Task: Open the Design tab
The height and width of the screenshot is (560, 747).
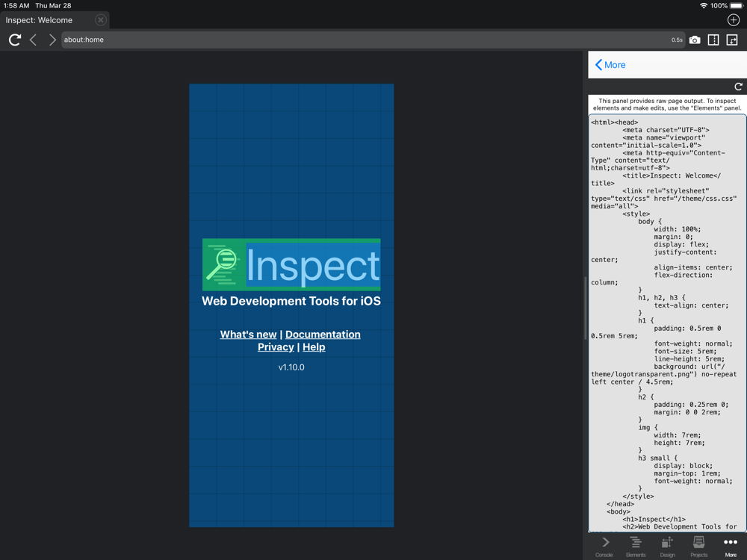Action: tap(667, 547)
